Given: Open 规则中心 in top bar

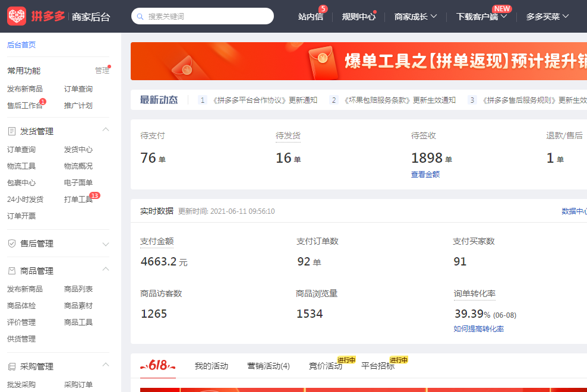Looking at the screenshot, I should [358, 17].
